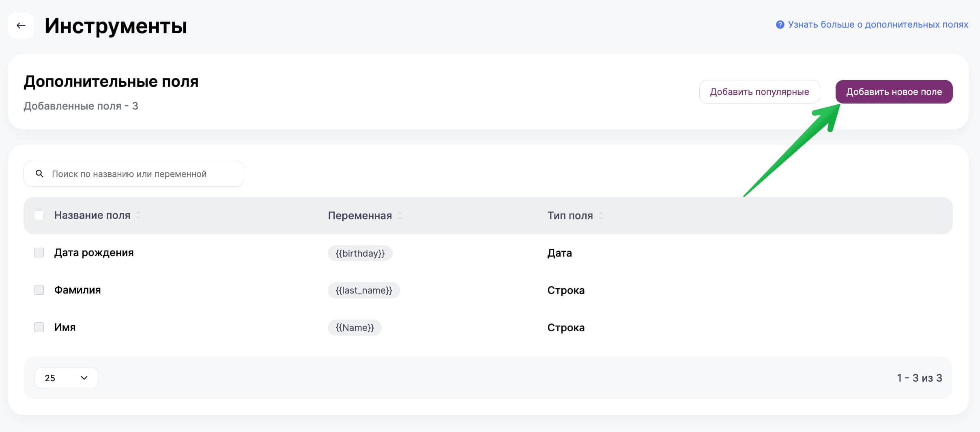Screen dimensions: 980x432
Task: Check the Дата рождения row checkbox
Action: (x=39, y=253)
